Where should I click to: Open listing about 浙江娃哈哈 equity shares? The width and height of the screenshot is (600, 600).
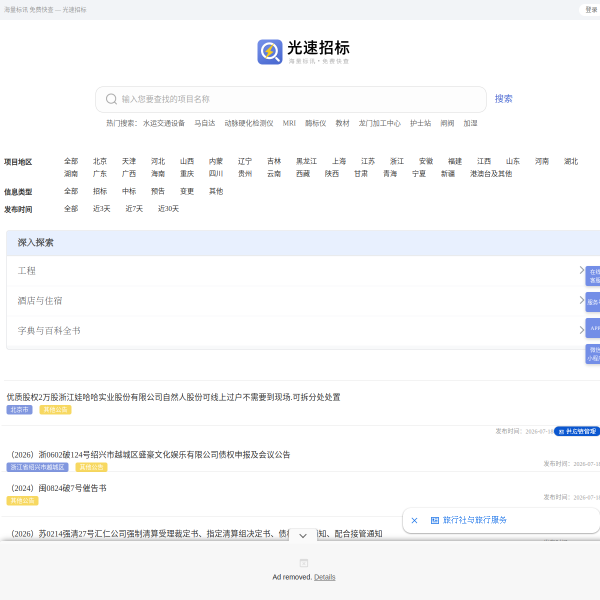tap(173, 397)
